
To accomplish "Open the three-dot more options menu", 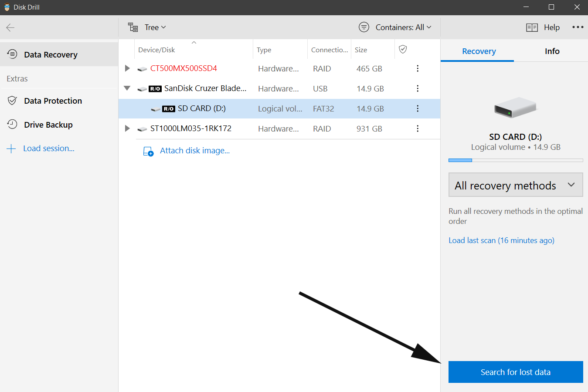I will point(578,27).
